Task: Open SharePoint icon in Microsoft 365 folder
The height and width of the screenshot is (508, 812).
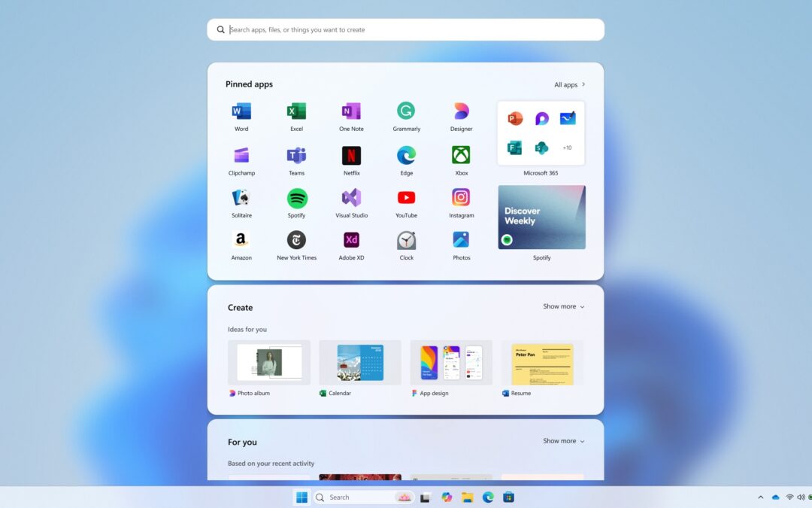Action: click(541, 148)
